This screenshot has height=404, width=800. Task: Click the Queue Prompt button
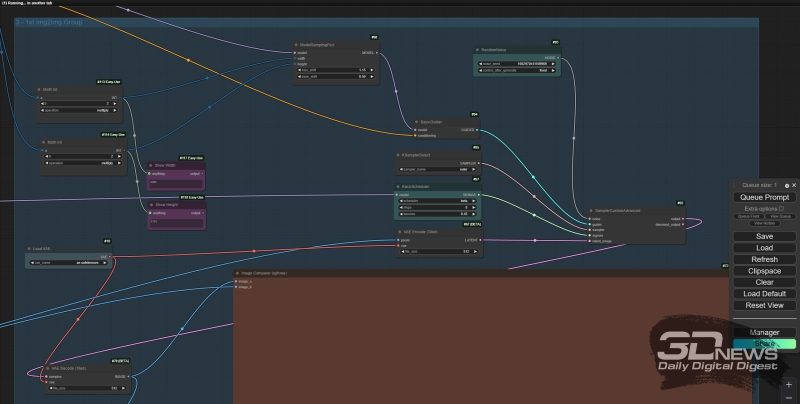point(764,196)
